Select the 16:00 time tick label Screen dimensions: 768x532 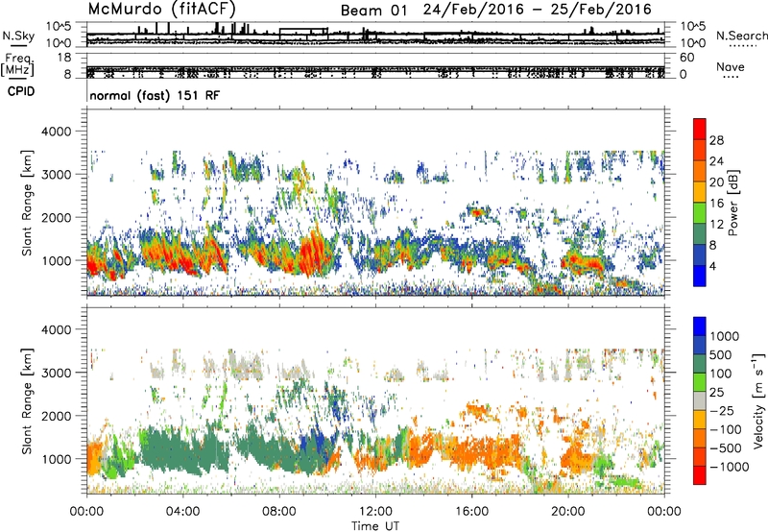coord(471,512)
